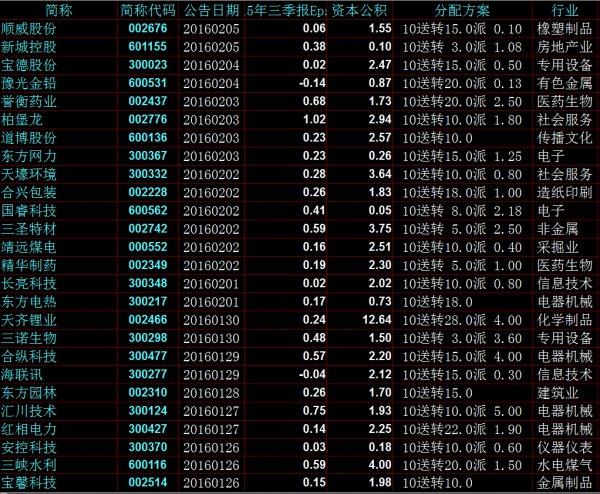Click stock code 600531
600x494 pixels.
point(148,83)
